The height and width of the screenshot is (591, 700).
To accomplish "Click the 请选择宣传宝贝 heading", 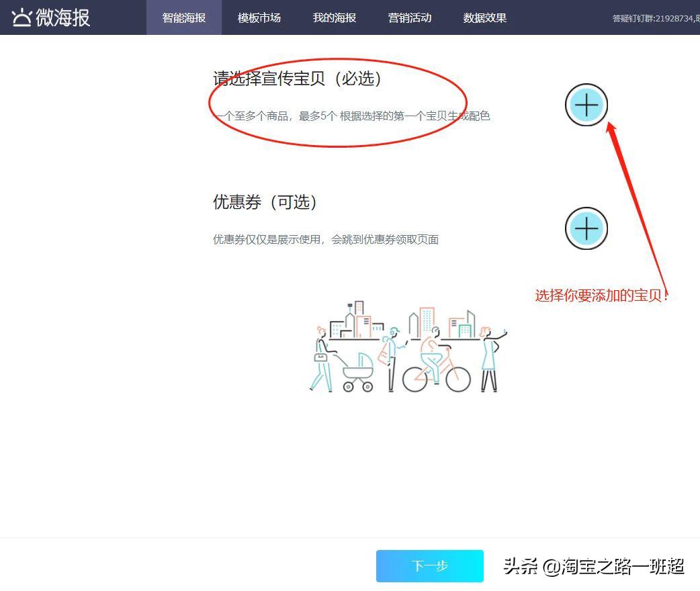I will click(296, 79).
